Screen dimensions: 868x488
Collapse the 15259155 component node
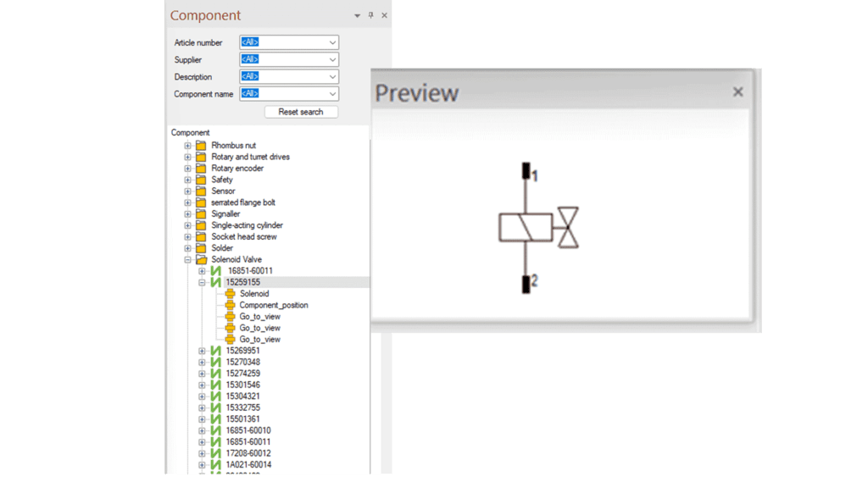202,282
